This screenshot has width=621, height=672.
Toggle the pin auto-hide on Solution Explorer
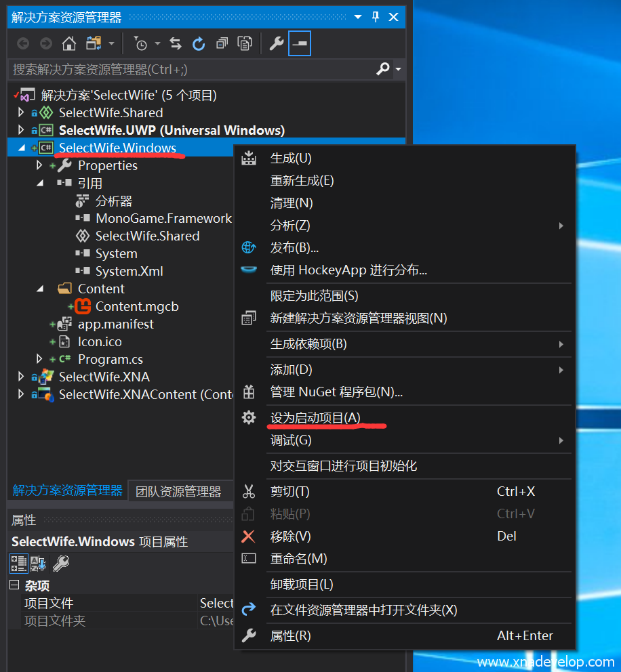coord(376,17)
